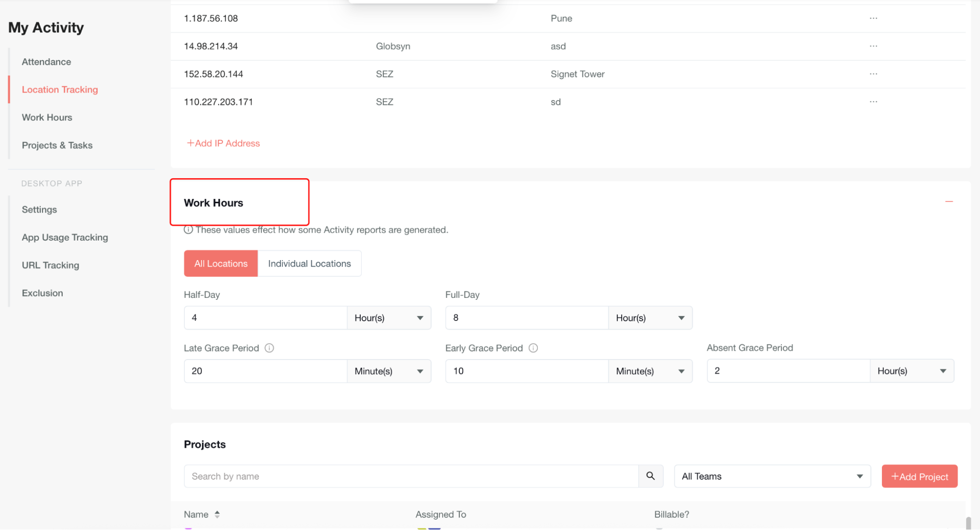
Task: Open App Usage Tracking settings
Action: (x=65, y=238)
